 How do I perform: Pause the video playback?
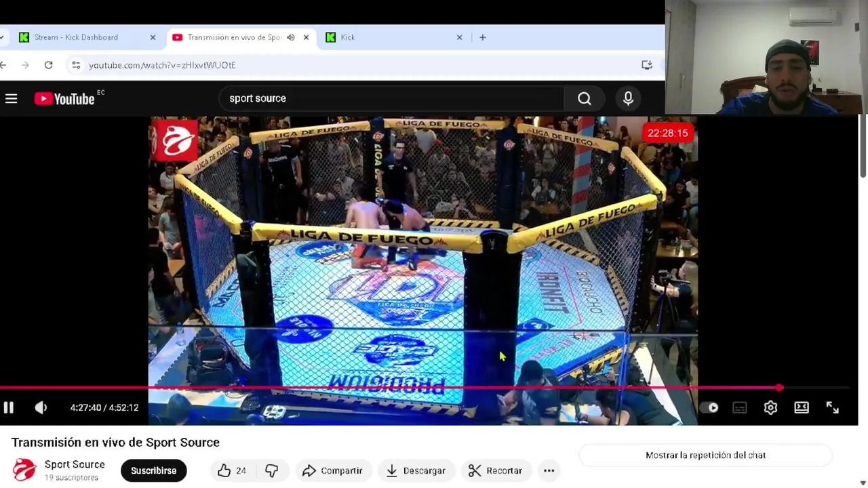[9, 407]
